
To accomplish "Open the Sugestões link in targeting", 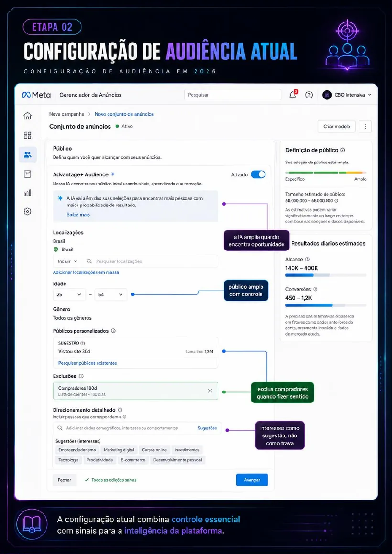I will [207, 428].
